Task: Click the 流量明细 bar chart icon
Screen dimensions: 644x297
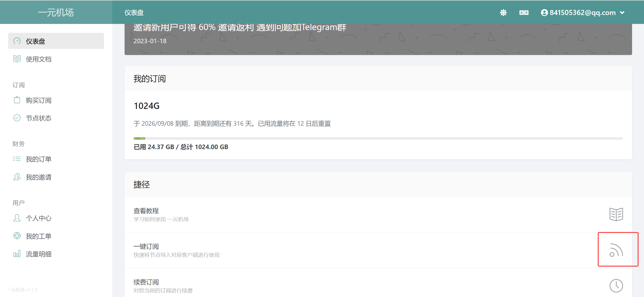Action: [x=17, y=254]
